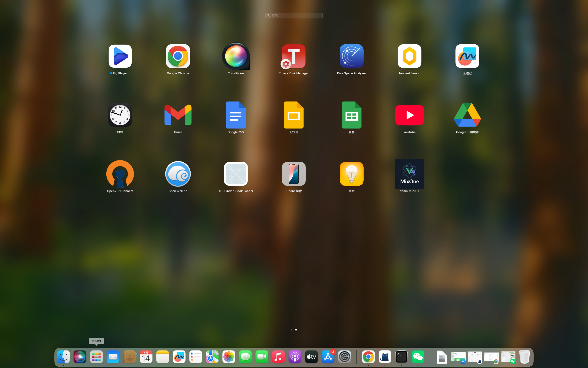Open Music from the Dock
Viewport: 588px width, 368px height.
(278, 357)
